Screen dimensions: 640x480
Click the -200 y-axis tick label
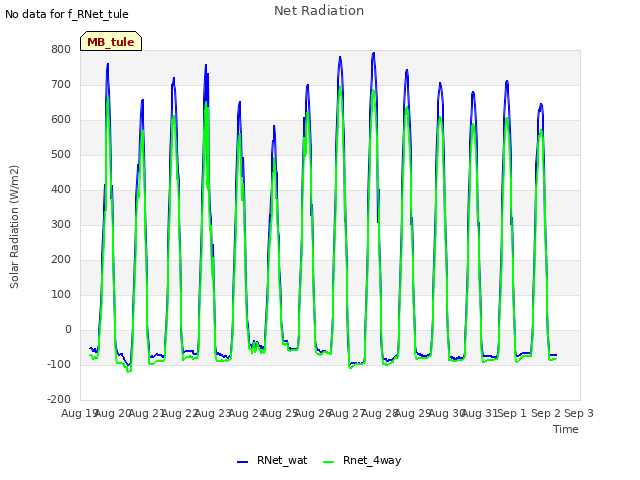[x=59, y=400]
